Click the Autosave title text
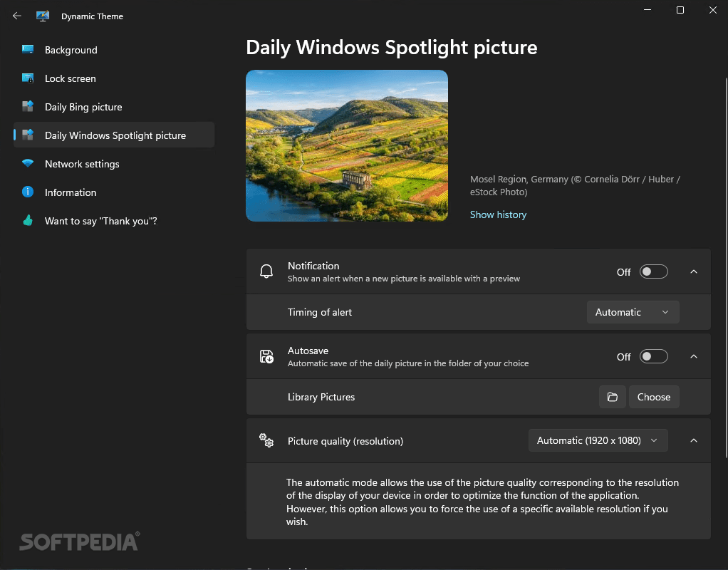Image resolution: width=728 pixels, height=570 pixels. tap(308, 351)
